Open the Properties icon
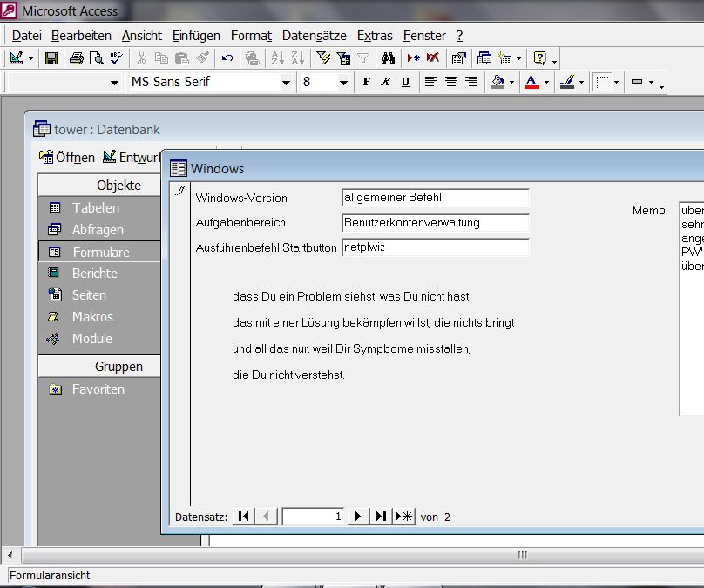704x588 pixels. click(459, 58)
